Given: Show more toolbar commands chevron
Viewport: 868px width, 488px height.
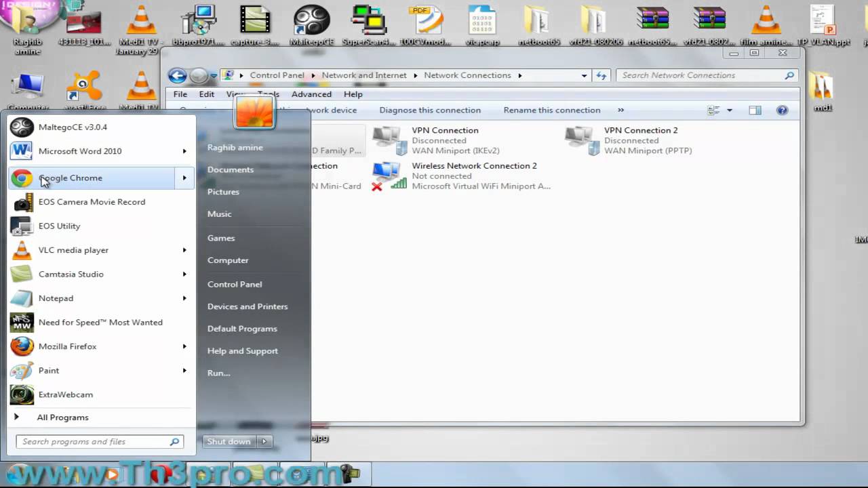Looking at the screenshot, I should [620, 110].
